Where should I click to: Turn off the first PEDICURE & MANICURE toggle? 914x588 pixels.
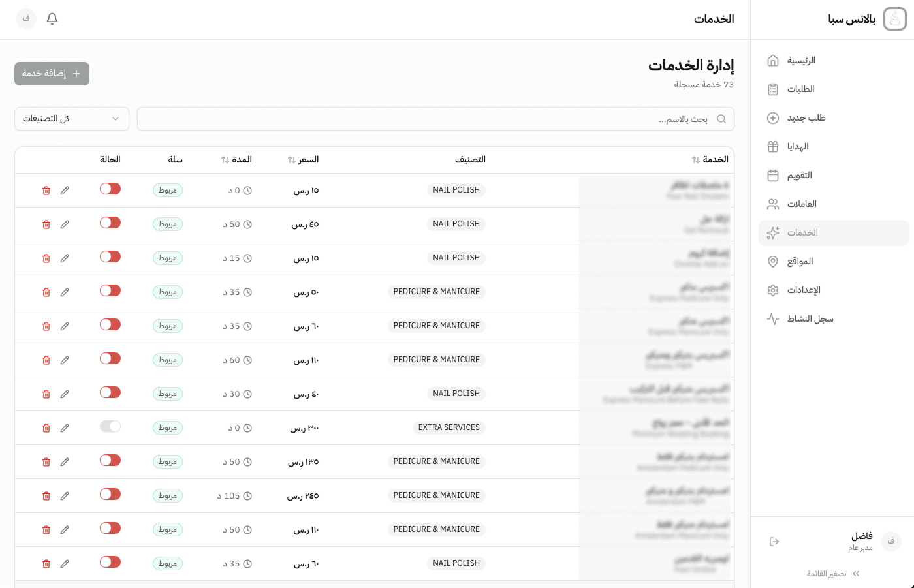click(110, 290)
